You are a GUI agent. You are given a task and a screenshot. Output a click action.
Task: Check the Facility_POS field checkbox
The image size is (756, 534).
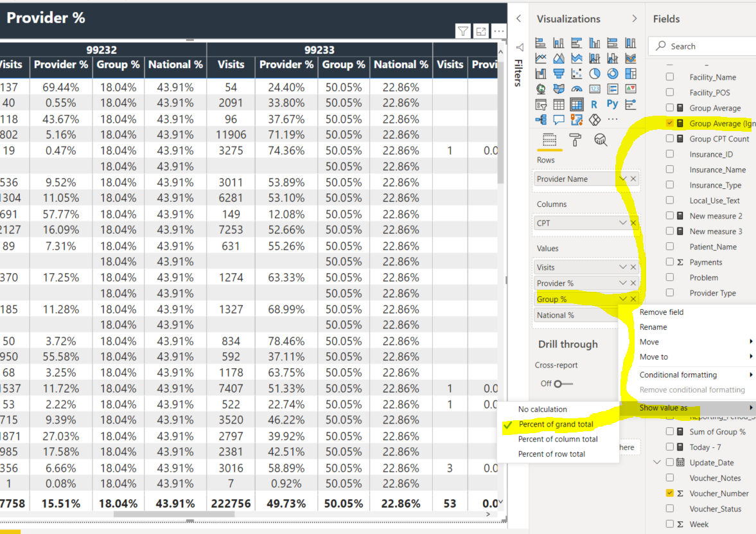[x=670, y=92]
